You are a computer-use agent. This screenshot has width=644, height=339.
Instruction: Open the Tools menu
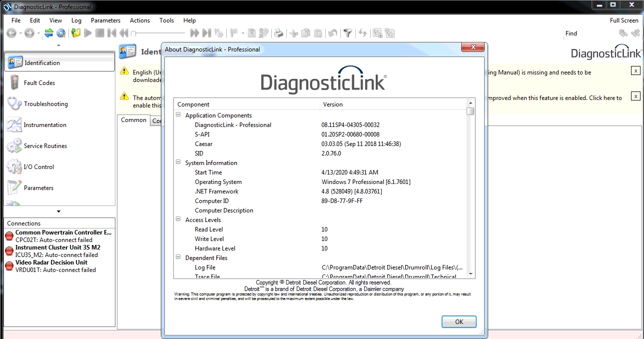(167, 20)
